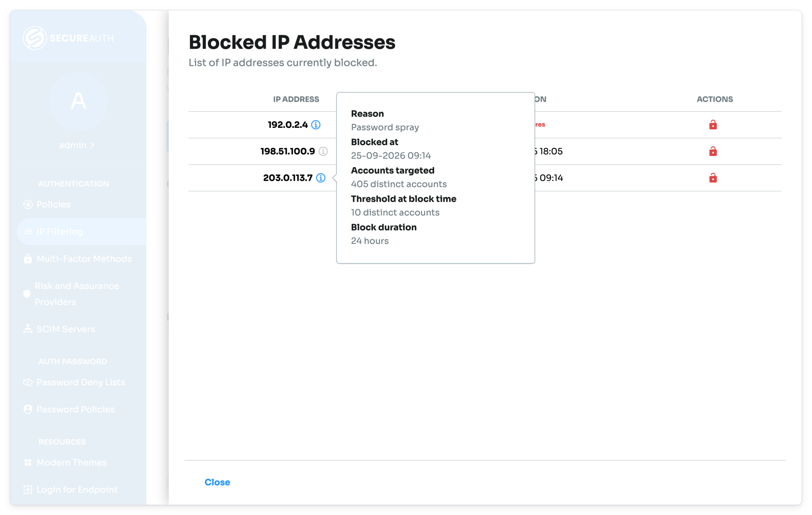Open SCIM Servers page
Screen dimensions: 812x515
[66, 329]
